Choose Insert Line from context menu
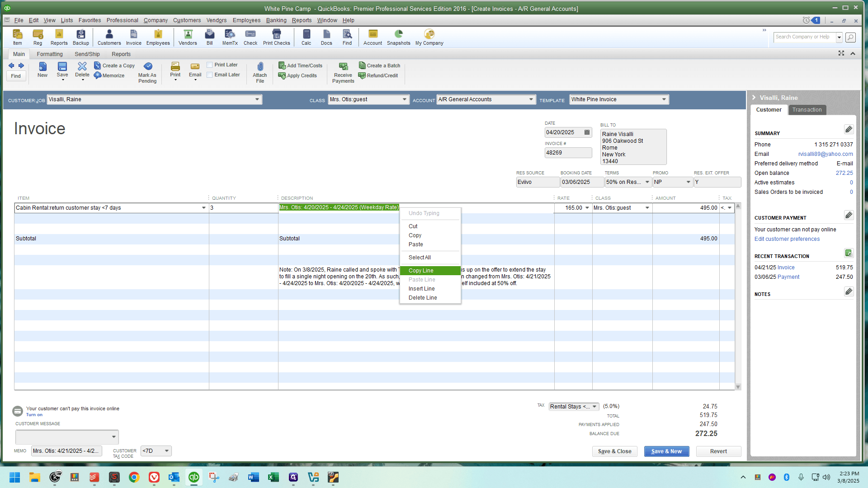The width and height of the screenshot is (868, 488). click(430, 289)
